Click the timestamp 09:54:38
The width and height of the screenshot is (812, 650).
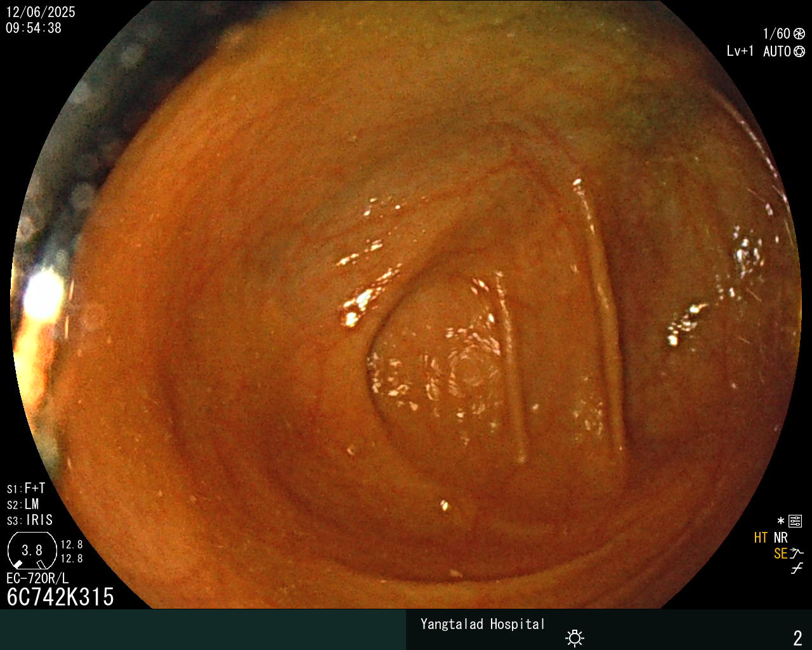click(x=34, y=28)
